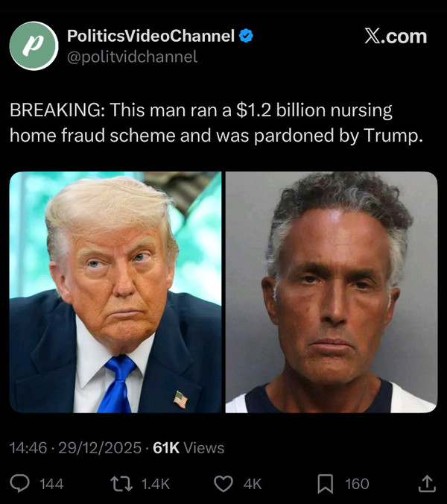
Task: Open the @politvidchannel handle link
Action: (133, 57)
